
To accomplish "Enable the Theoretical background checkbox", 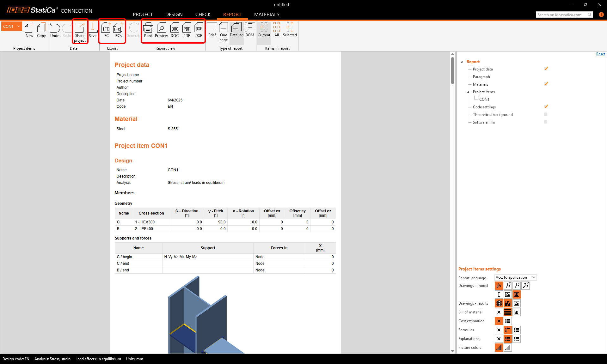I will click(x=545, y=114).
